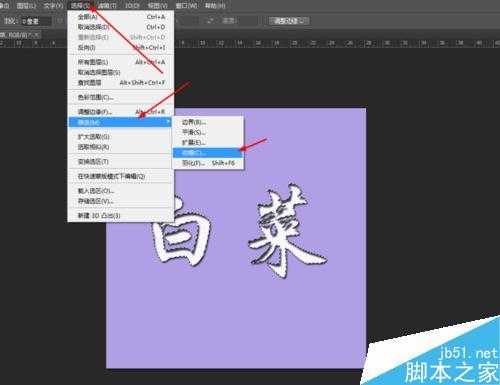Choose 在快速蒙版模式下编辑(Q) entry
Viewport: 500px width, 385px height.
(x=121, y=176)
